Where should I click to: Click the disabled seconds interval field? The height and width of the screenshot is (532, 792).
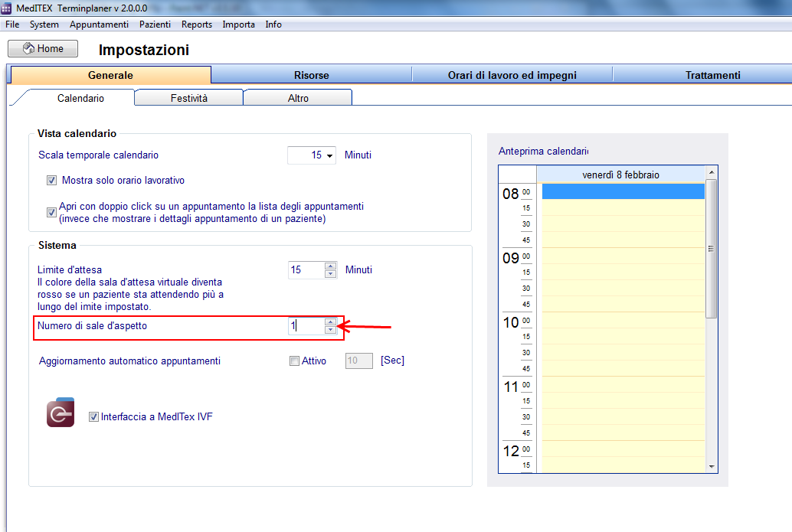coord(359,361)
